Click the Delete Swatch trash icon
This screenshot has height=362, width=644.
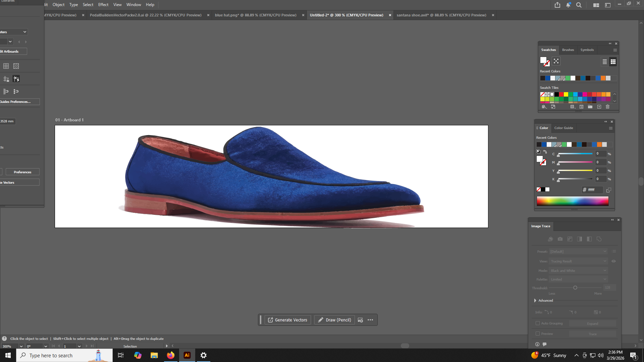pos(607,107)
